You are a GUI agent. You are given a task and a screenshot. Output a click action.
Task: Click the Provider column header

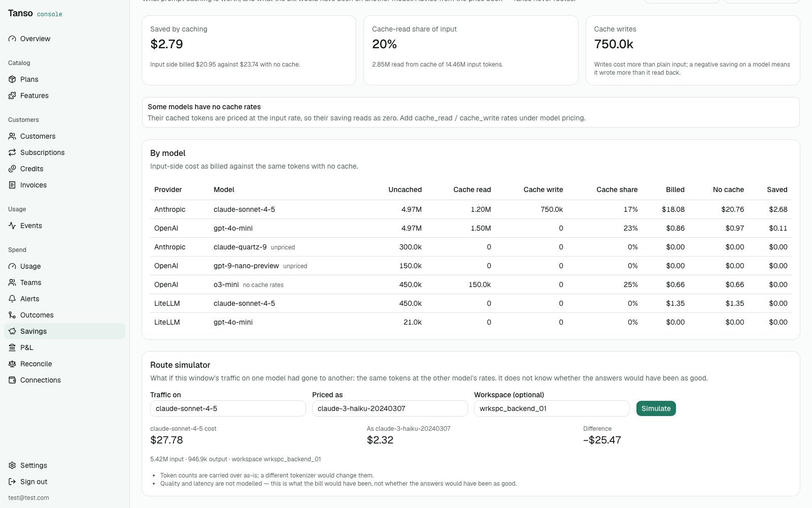(168, 189)
